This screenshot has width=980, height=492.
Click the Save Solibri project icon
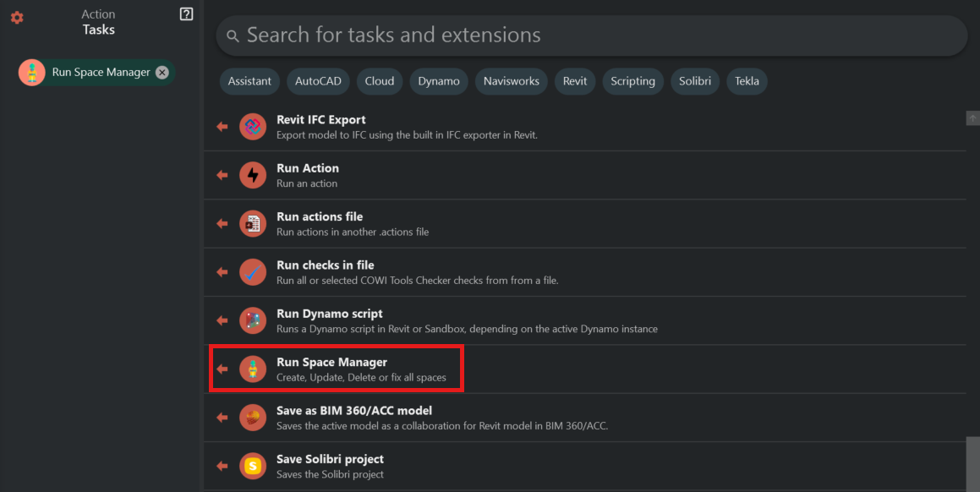(x=252, y=466)
